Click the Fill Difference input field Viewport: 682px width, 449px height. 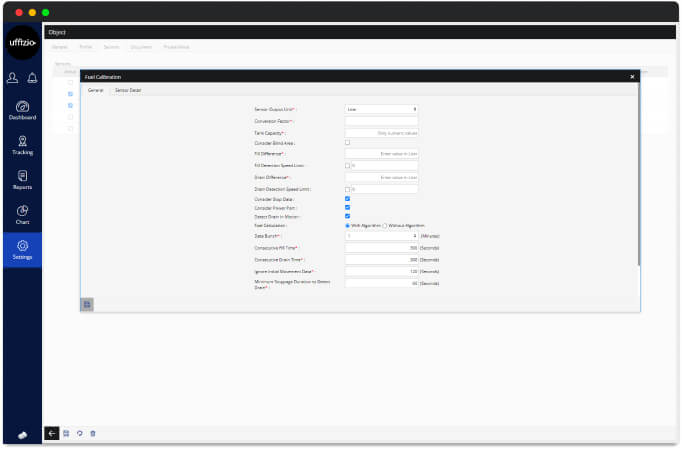coord(381,154)
